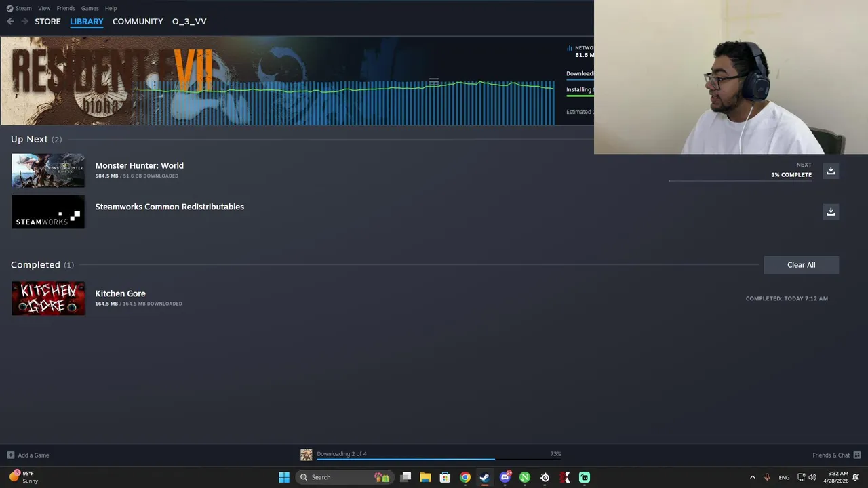
Task: Click the Steam taskbar icon
Action: (485, 477)
